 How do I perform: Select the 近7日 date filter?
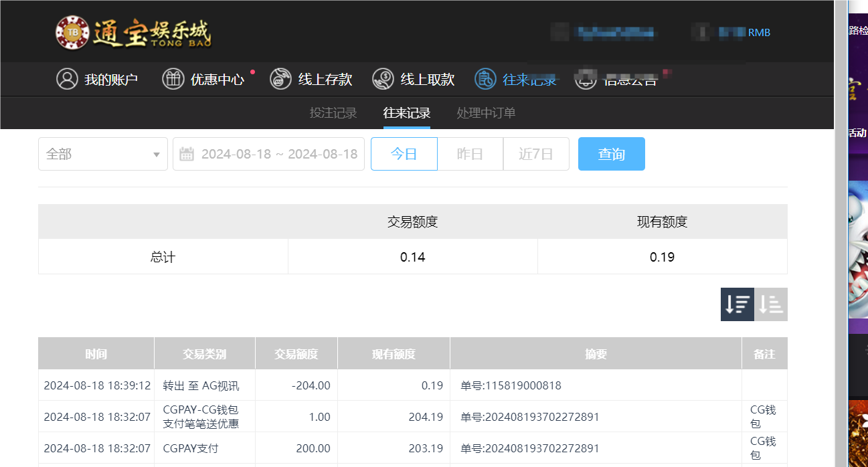pyautogui.click(x=536, y=153)
